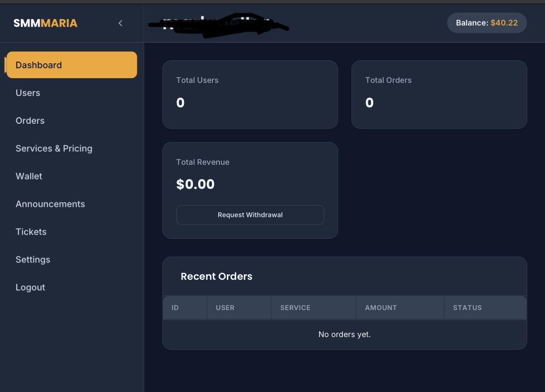Image resolution: width=545 pixels, height=392 pixels.
Task: Click the Total Revenue amount
Action: tap(195, 184)
